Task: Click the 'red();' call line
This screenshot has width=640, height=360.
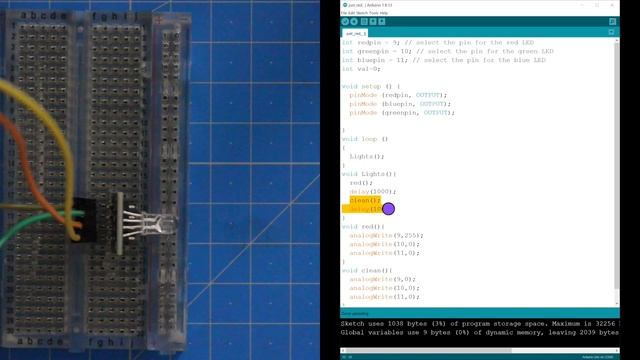Action: tap(361, 183)
